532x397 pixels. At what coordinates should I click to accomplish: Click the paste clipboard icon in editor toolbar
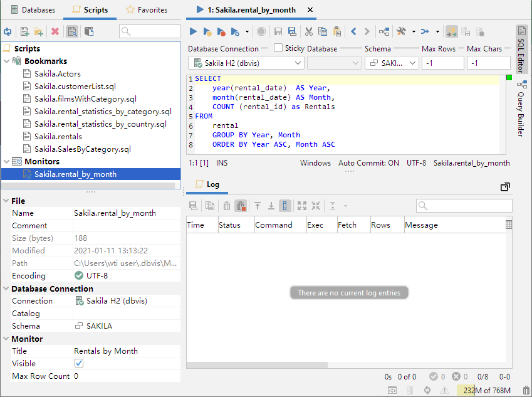pyautogui.click(x=337, y=31)
